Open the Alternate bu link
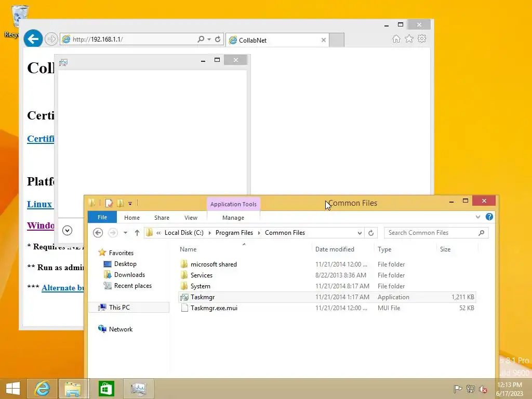 pos(62,288)
